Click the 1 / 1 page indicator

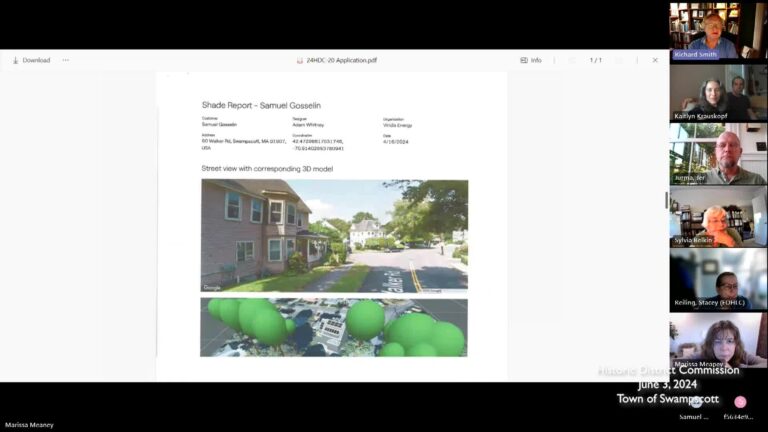click(x=596, y=60)
